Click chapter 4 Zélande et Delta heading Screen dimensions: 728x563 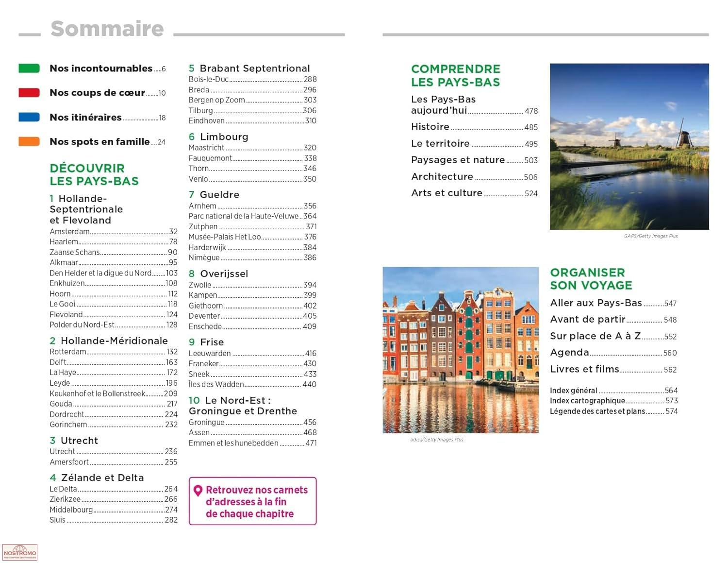click(97, 478)
